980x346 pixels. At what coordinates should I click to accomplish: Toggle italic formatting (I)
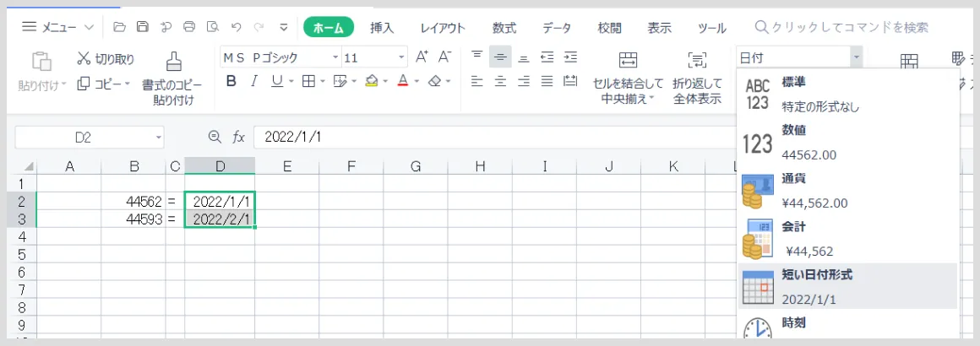(253, 81)
